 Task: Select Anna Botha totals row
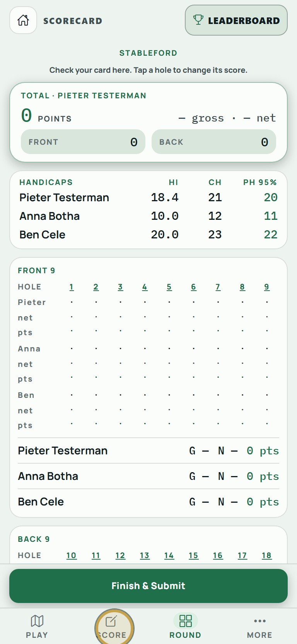coord(148,476)
